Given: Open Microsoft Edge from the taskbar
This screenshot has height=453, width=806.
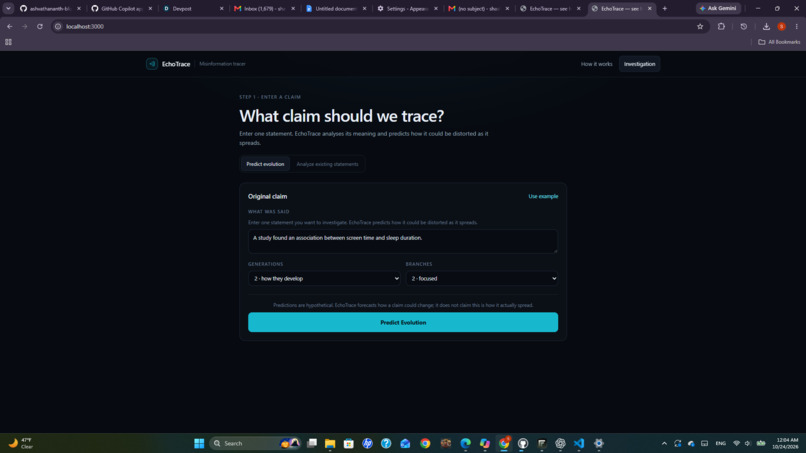Looking at the screenshot, I should (x=465, y=443).
